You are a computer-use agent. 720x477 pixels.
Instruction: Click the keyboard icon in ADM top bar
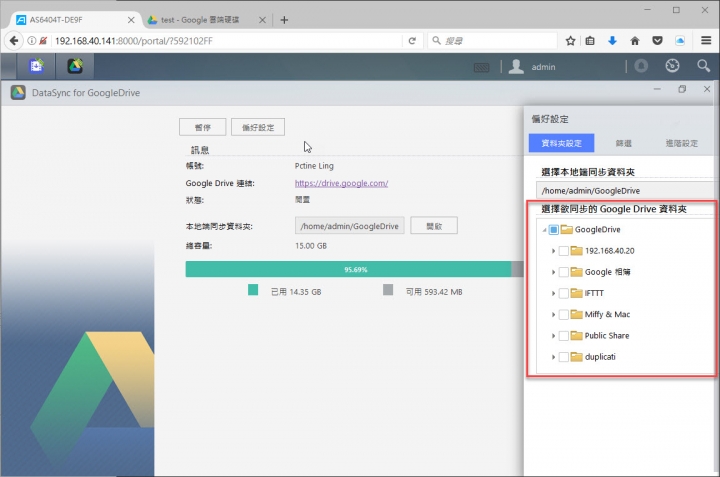tap(481, 68)
